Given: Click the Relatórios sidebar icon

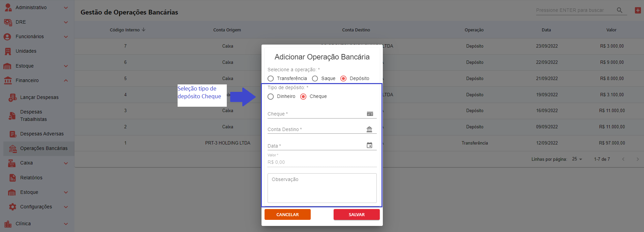Looking at the screenshot, I should click(12, 178).
